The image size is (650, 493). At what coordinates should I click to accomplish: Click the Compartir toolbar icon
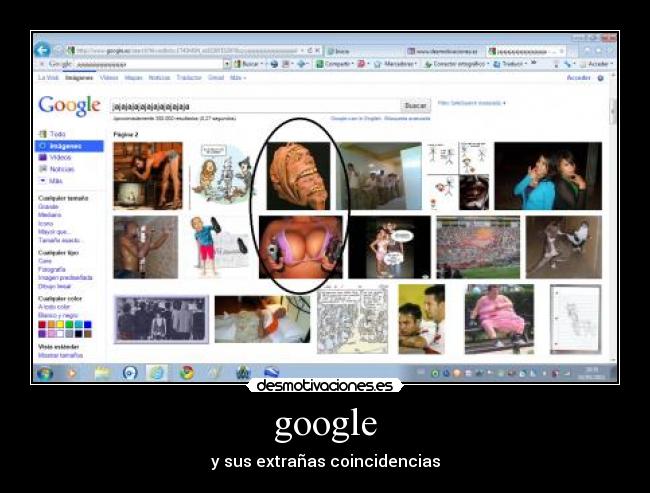[x=320, y=64]
